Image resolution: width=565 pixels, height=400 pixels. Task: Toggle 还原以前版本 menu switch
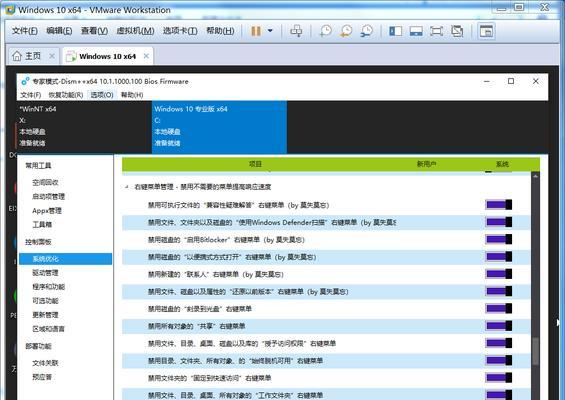pos(499,291)
